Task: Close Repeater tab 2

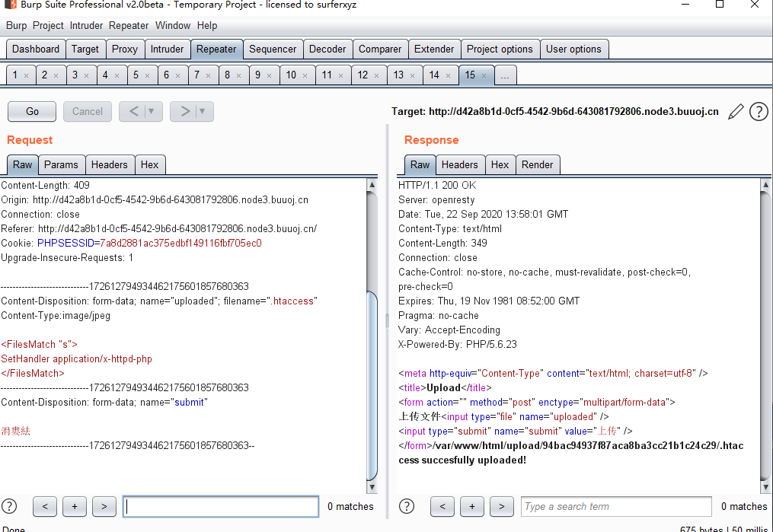Action: [56, 75]
